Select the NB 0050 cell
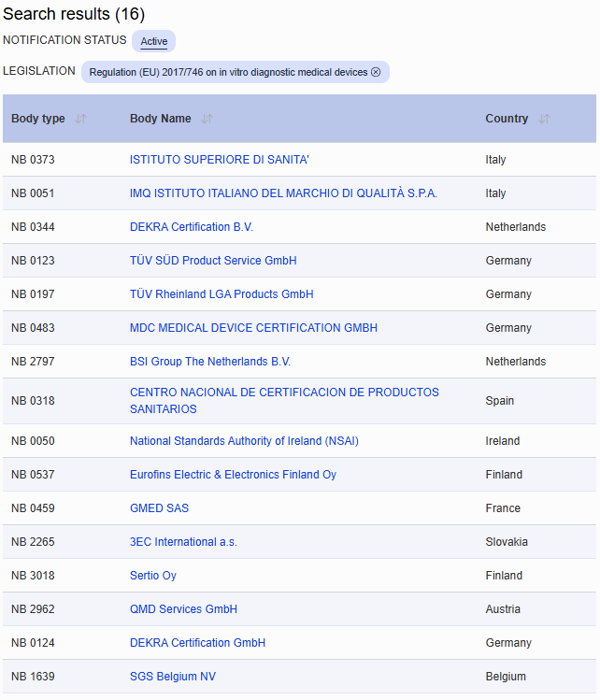600x700 pixels. pos(33,441)
